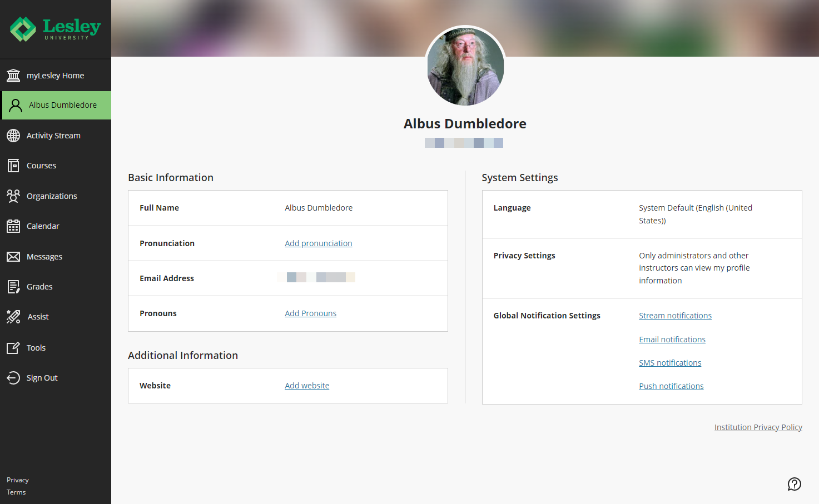Click the Global Notification Settings label
This screenshot has width=819, height=504.
click(x=547, y=316)
